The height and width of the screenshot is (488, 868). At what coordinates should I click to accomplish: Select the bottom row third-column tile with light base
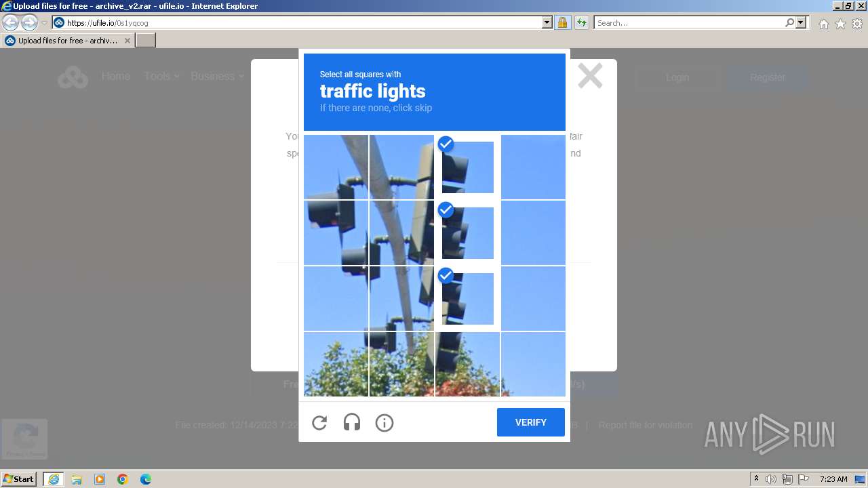click(467, 364)
